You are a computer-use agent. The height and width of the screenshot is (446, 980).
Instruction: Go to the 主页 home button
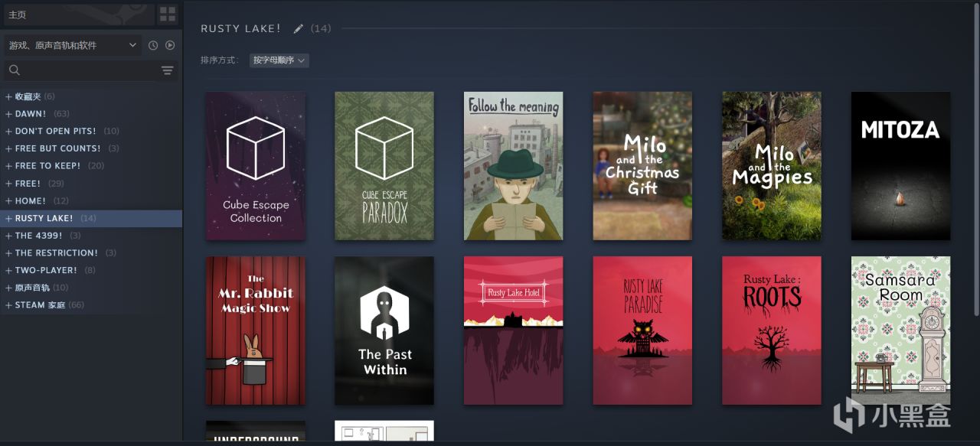(x=77, y=14)
